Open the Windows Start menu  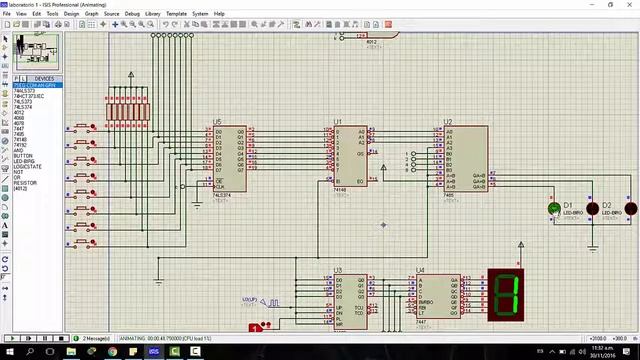pos(10,351)
